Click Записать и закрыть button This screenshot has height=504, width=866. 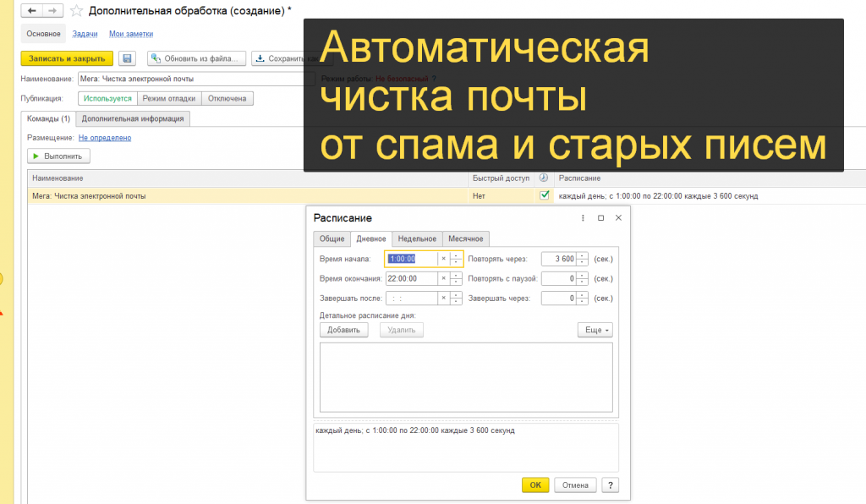pos(67,58)
